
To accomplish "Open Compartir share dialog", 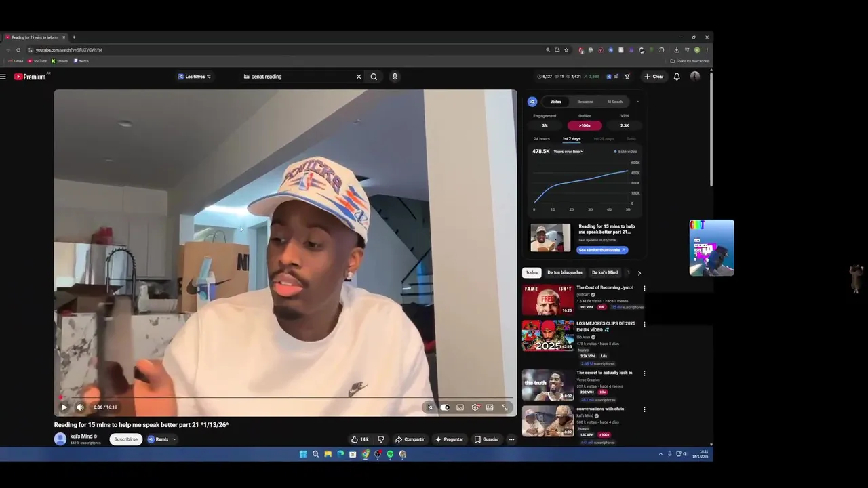I will (x=410, y=439).
